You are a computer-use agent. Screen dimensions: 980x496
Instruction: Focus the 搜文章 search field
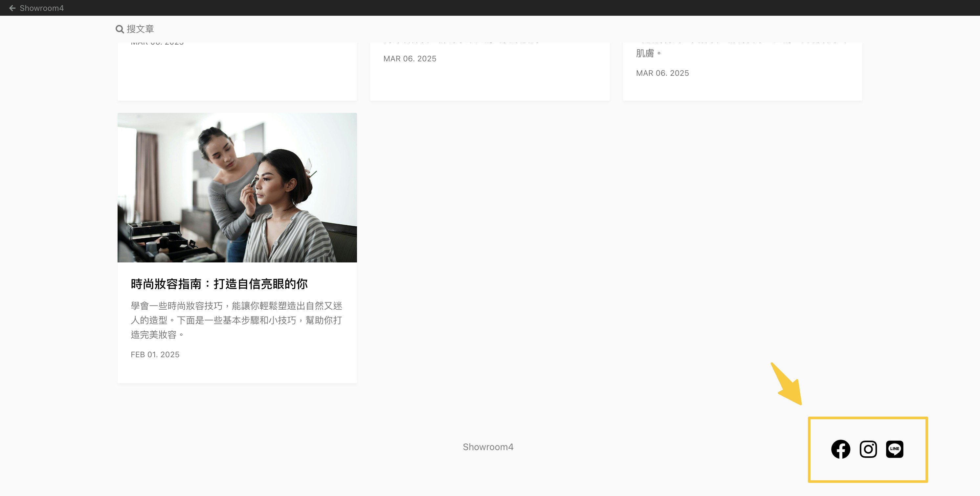[140, 29]
